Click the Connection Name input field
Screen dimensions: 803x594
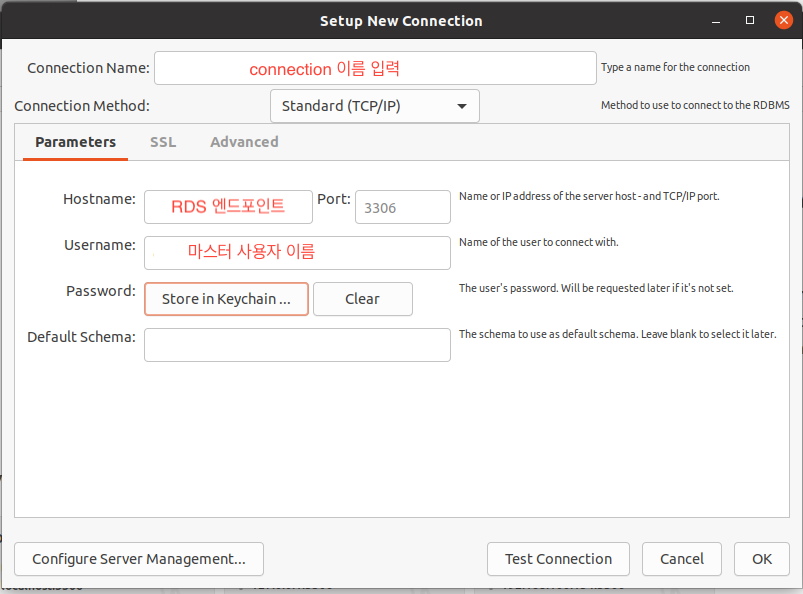click(x=375, y=68)
